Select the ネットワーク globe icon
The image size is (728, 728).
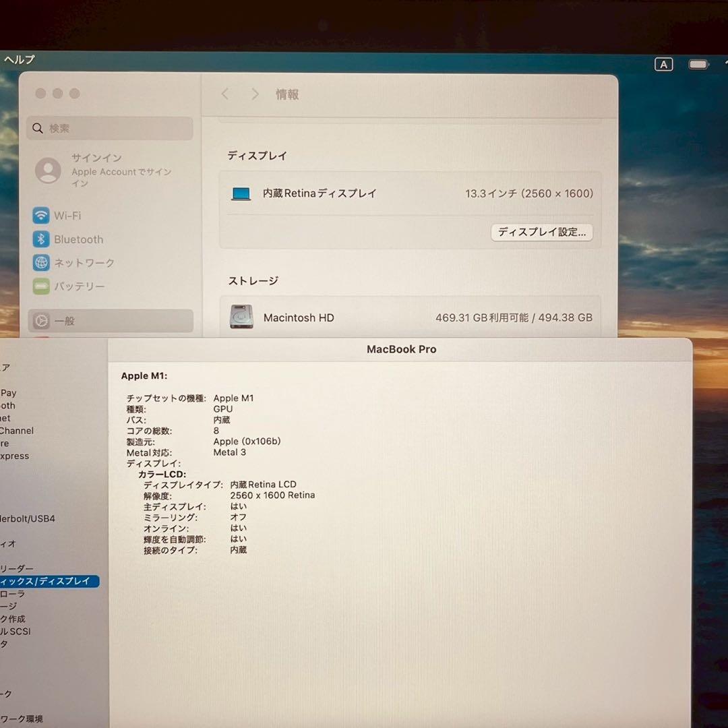pos(42,263)
